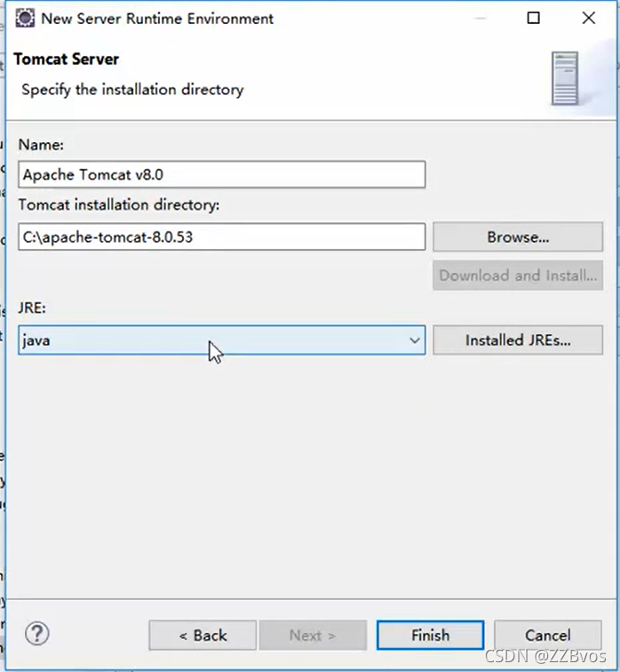Click the Name field containing Apache Tomcat v8.0
The width and height of the screenshot is (620, 672).
[222, 174]
